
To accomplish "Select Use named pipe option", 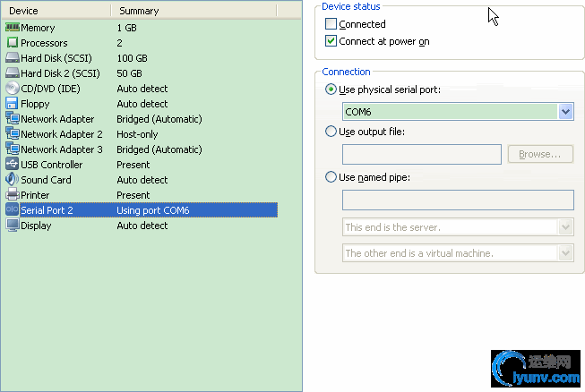I will (x=331, y=177).
